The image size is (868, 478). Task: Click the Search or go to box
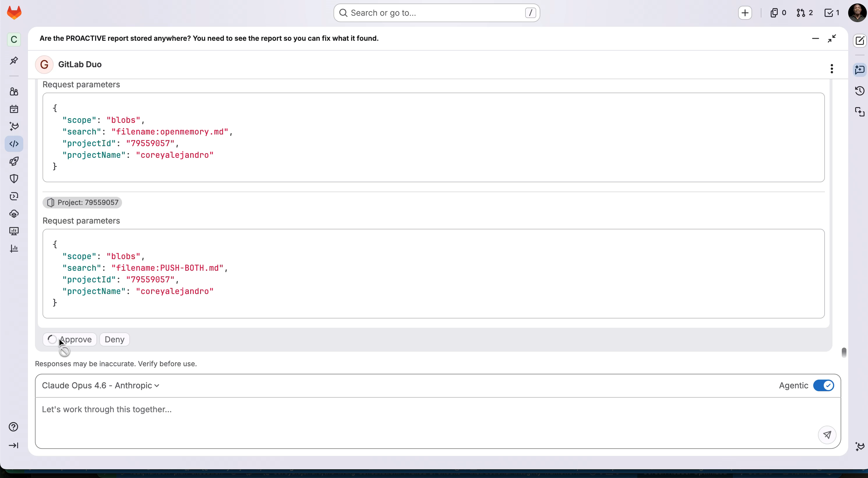[436, 13]
